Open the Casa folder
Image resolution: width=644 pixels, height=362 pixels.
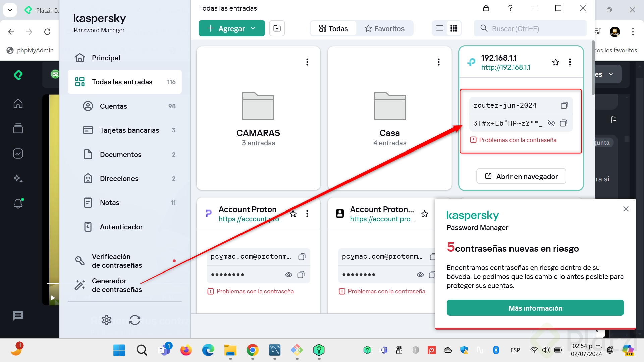[x=390, y=118]
